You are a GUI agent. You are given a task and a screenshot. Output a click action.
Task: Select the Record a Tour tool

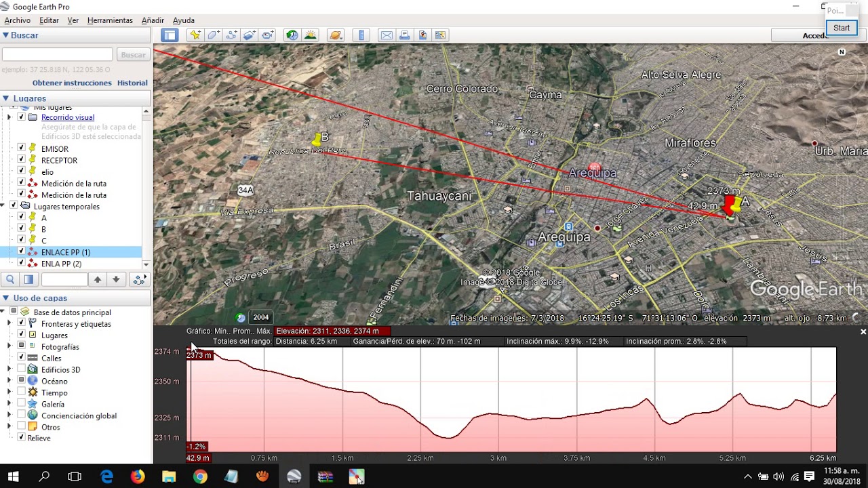coord(267,35)
